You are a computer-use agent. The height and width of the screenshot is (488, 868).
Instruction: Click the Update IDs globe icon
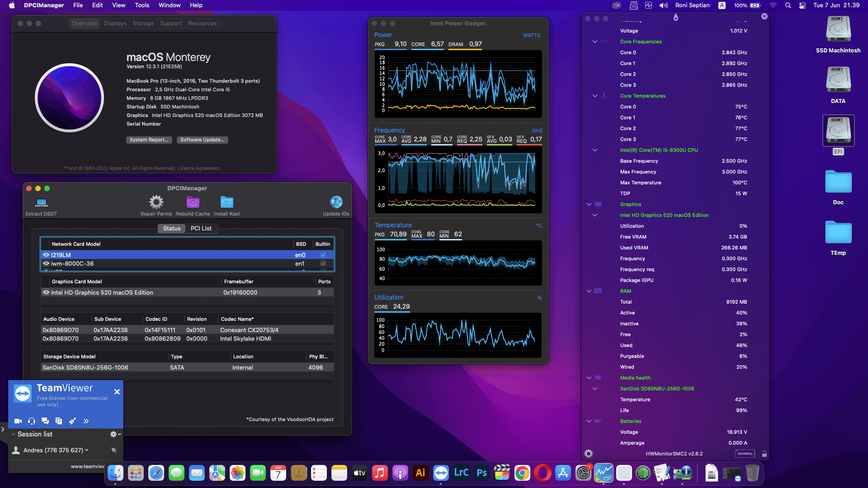pyautogui.click(x=336, y=202)
